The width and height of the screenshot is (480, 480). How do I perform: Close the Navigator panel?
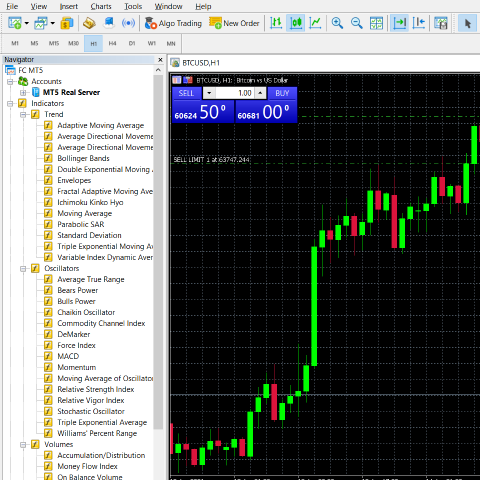pyautogui.click(x=160, y=60)
